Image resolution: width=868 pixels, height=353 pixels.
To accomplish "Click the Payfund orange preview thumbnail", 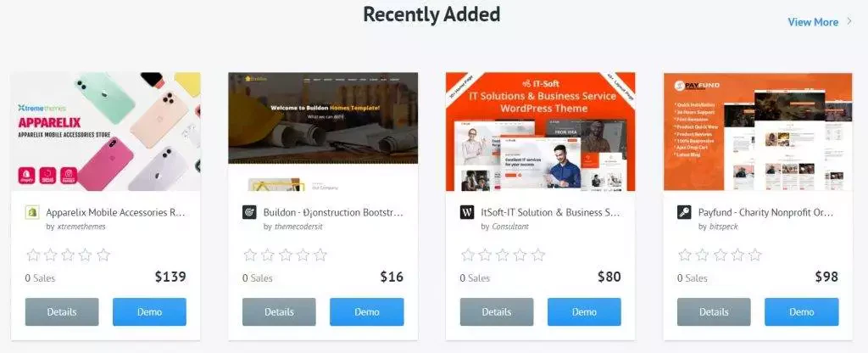I will [758, 132].
